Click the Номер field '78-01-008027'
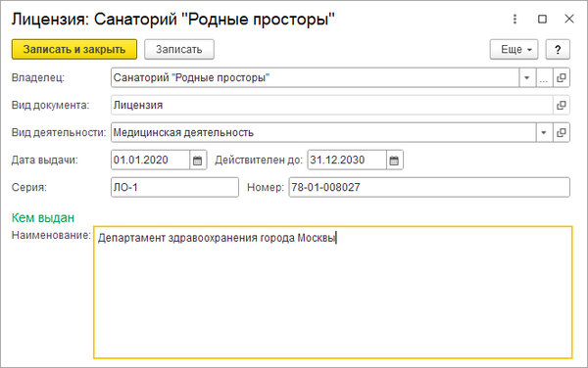 (x=429, y=187)
